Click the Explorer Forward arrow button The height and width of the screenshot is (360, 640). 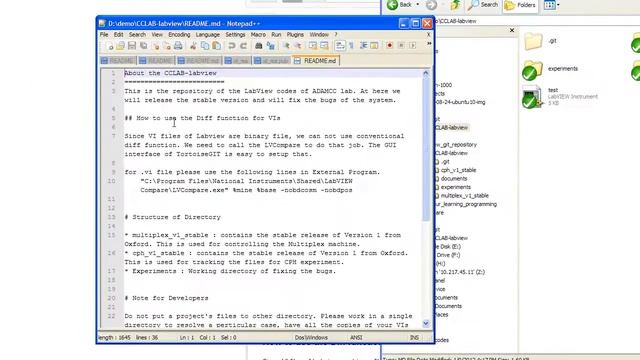coord(431,5)
